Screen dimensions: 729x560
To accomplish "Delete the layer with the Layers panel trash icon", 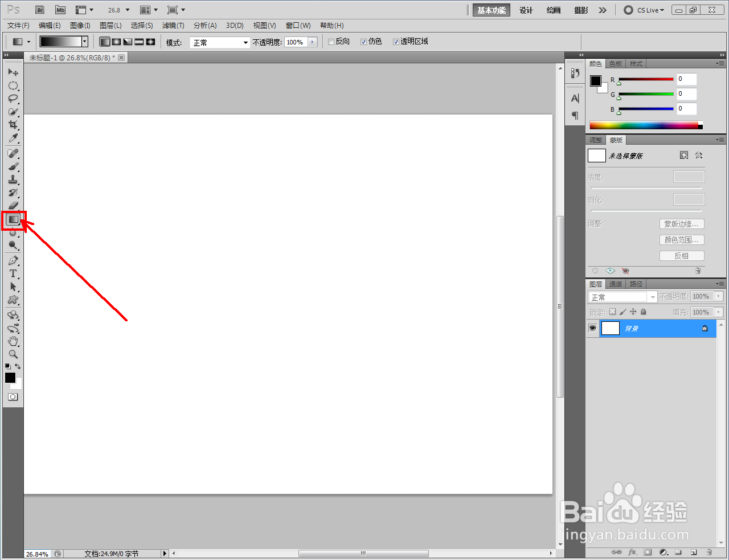I will pos(709,553).
